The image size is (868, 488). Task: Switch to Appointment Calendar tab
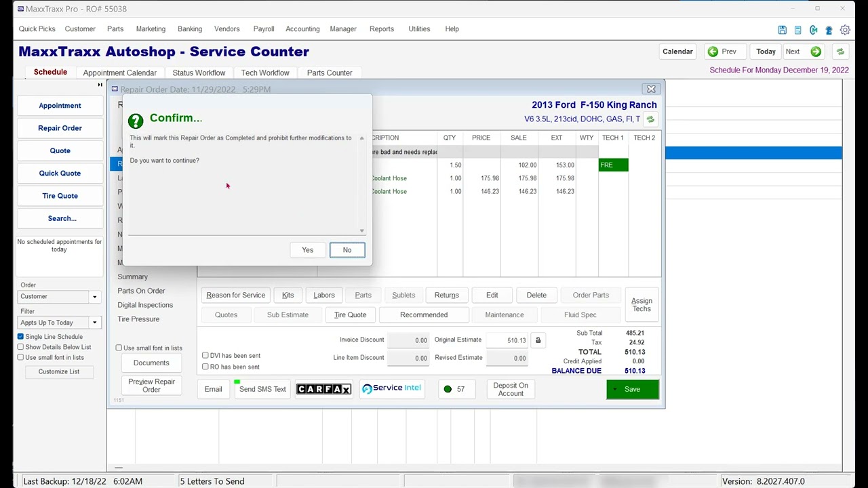coord(119,73)
